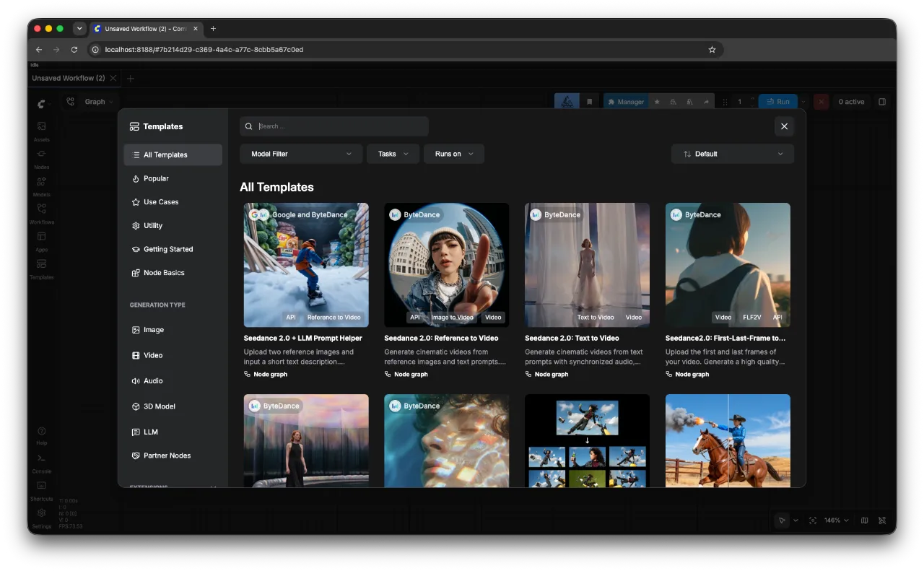Viewport: 924px width, 571px height.
Task: Expand the cursor mode chevron in canvas toolbar
Action: [796, 520]
